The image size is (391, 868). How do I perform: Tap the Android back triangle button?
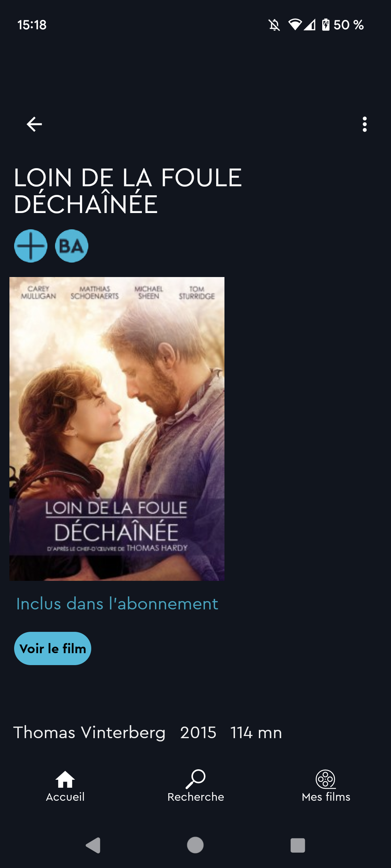click(x=93, y=845)
